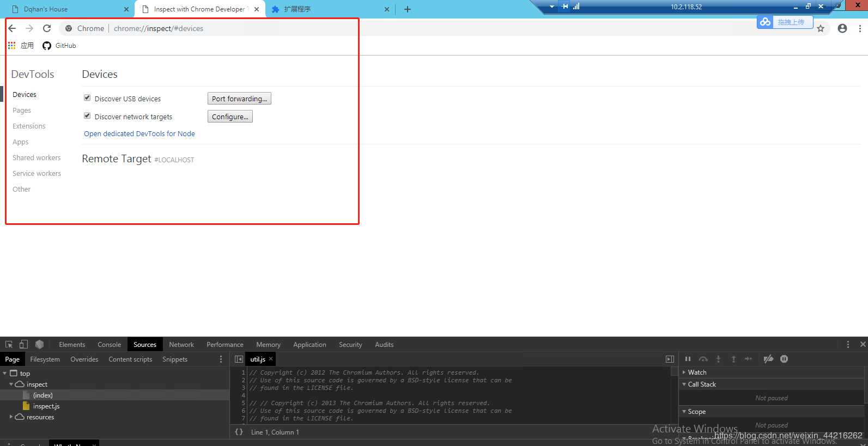Deactivate breakpoints with the slashed icon

768,359
